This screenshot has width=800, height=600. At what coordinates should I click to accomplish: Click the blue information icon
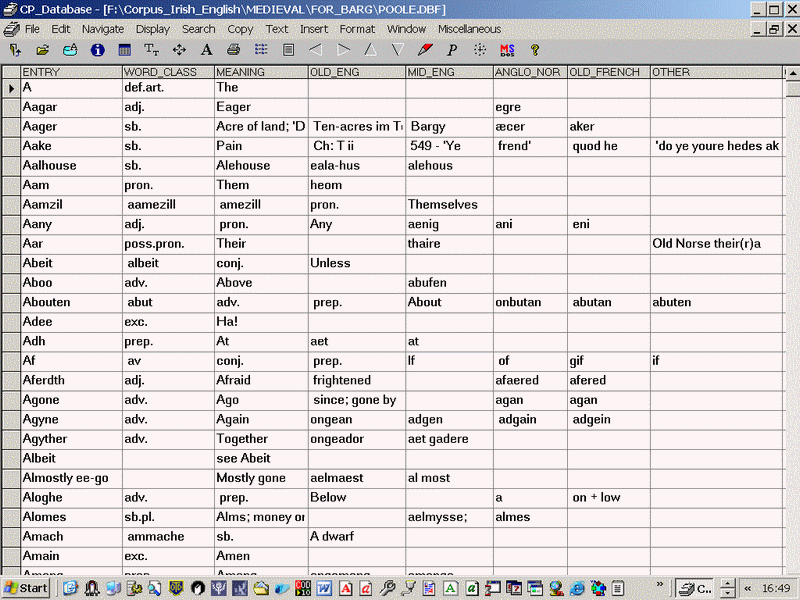pos(98,49)
